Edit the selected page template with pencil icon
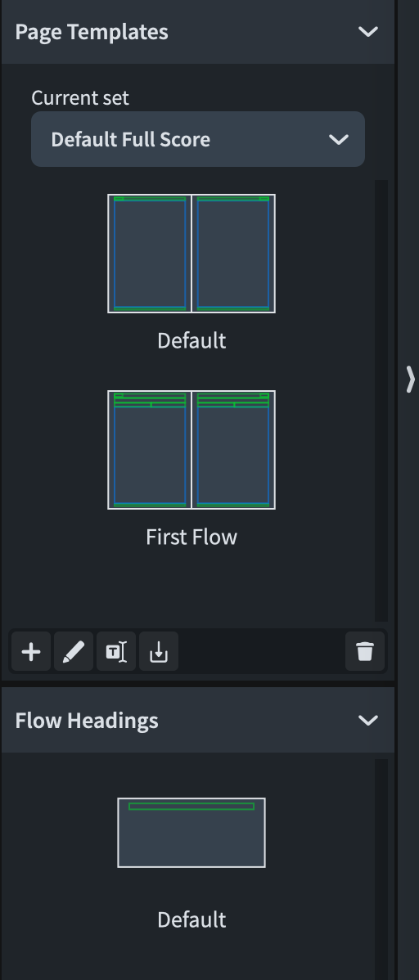 [x=74, y=651]
